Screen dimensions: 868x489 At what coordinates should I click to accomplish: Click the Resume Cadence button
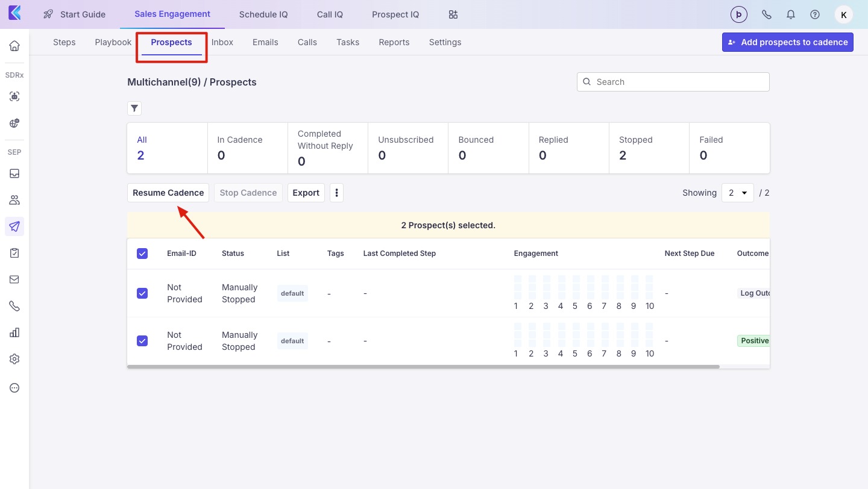coord(168,193)
